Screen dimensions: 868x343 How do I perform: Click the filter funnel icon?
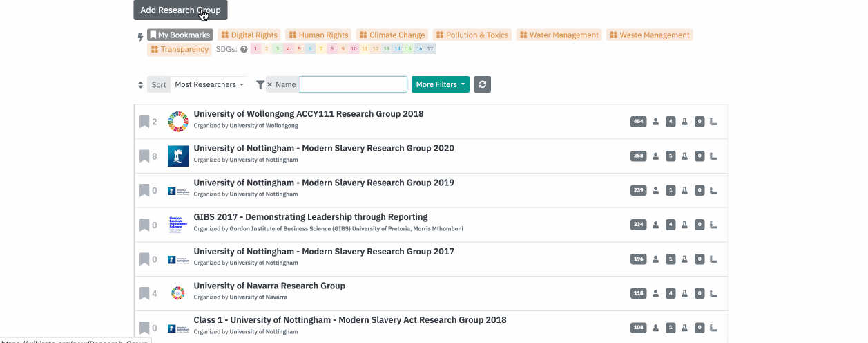(x=260, y=84)
